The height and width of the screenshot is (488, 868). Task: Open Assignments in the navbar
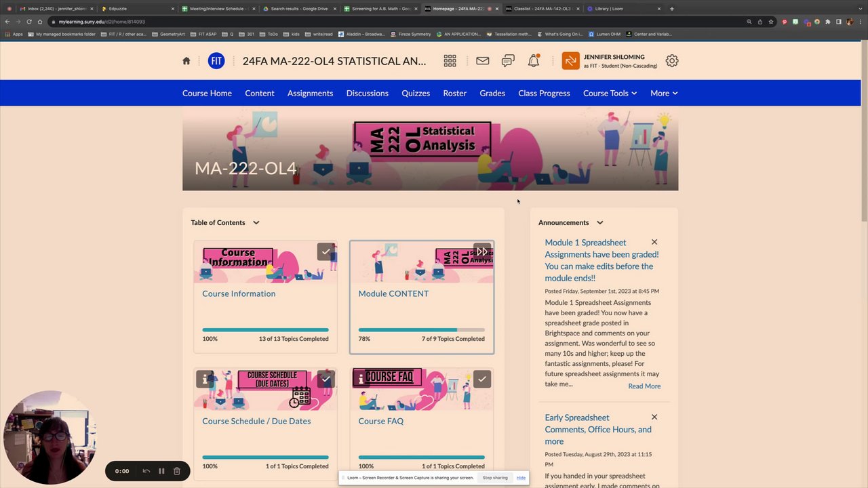pyautogui.click(x=310, y=93)
